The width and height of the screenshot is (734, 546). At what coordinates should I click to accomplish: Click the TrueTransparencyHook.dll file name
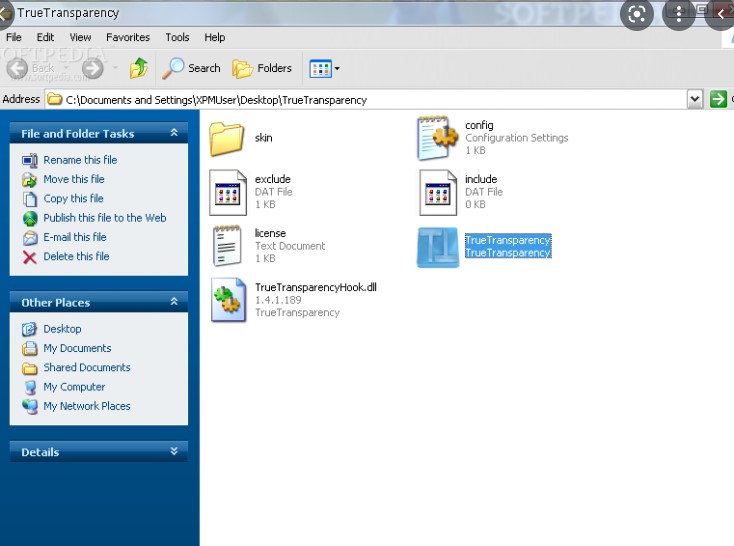[x=316, y=288]
